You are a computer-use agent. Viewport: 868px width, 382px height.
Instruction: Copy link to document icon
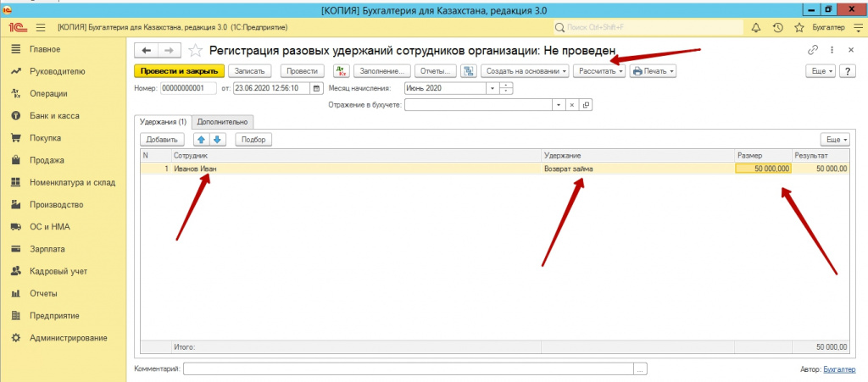click(x=813, y=50)
